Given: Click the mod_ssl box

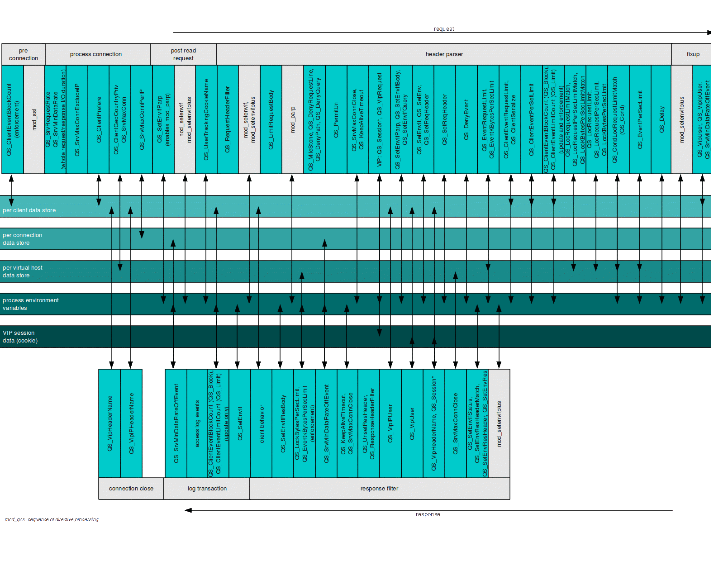Looking at the screenshot, I should coord(34,119).
